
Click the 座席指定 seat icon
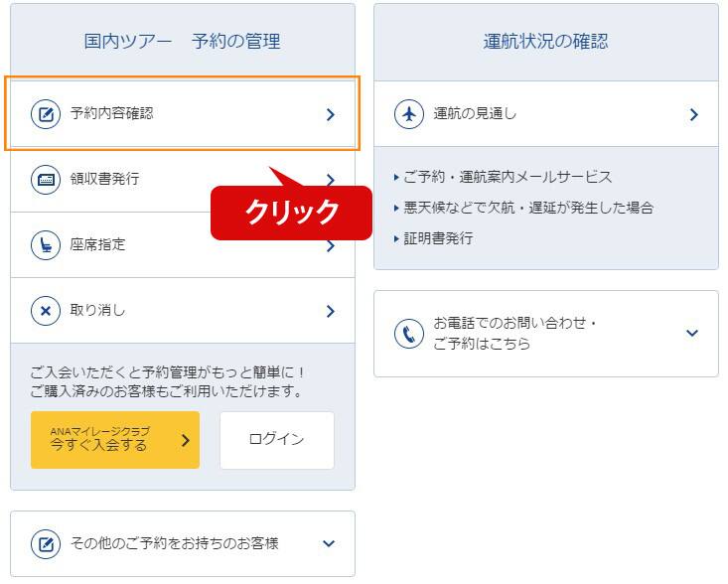[x=46, y=245]
